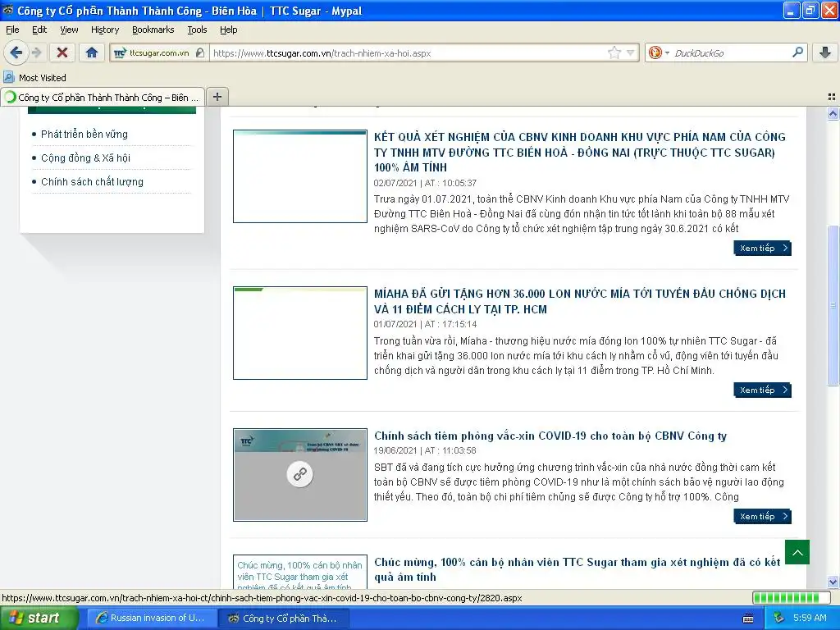Click the search magnifier icon
The image size is (840, 630).
[x=797, y=52]
